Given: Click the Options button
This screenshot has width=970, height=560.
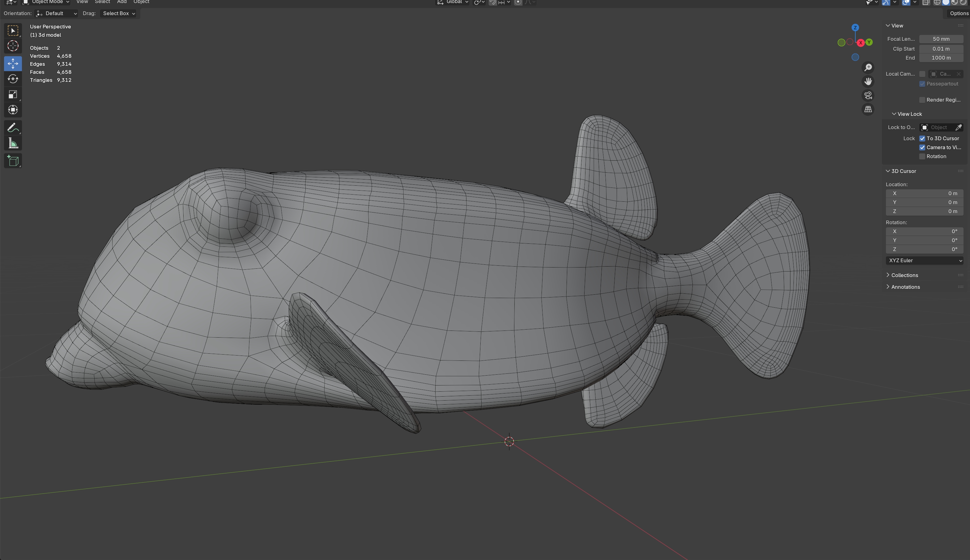Looking at the screenshot, I should [959, 14].
